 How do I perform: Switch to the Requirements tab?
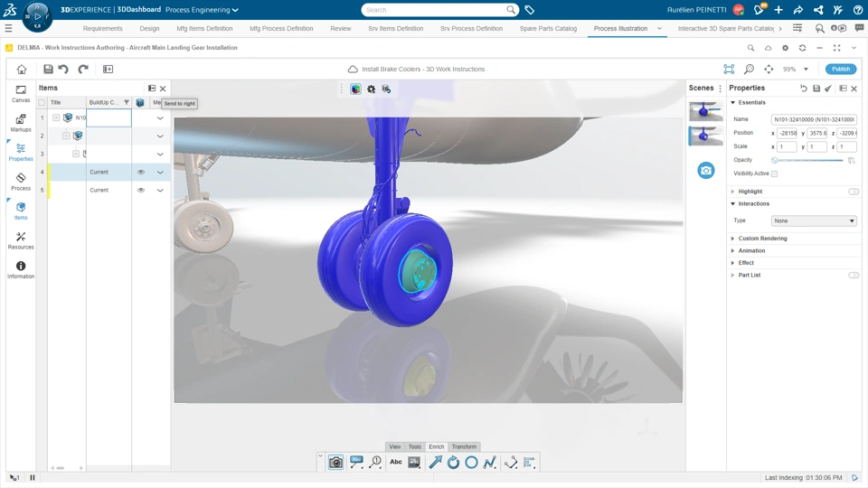102,28
